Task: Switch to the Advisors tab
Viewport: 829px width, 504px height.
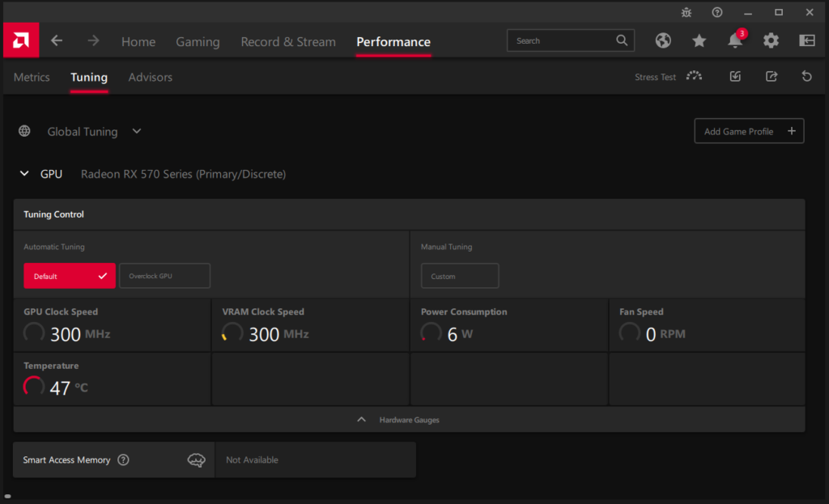Action: [150, 77]
